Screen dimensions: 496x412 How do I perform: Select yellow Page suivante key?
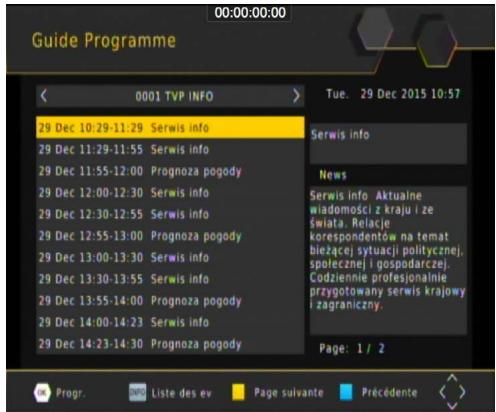238,392
